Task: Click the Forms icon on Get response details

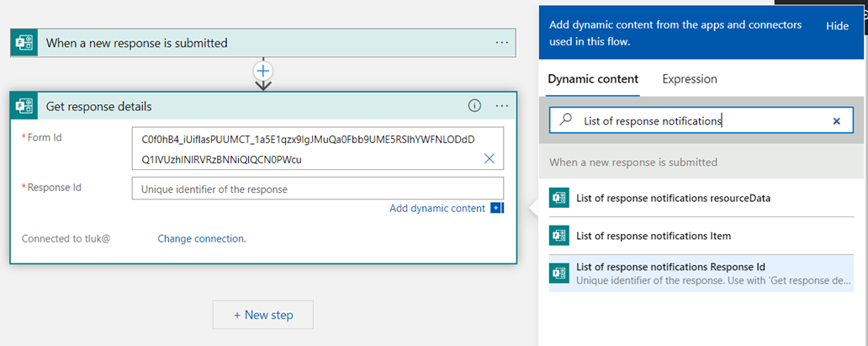Action: [x=24, y=106]
